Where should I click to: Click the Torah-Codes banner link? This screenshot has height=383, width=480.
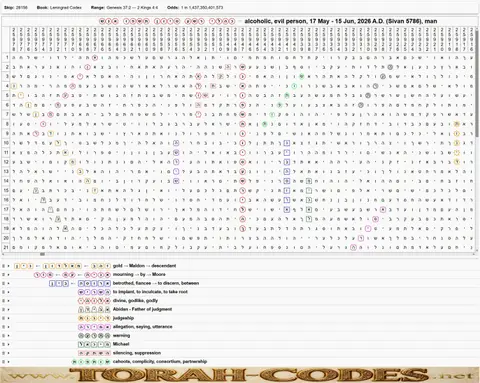point(240,375)
